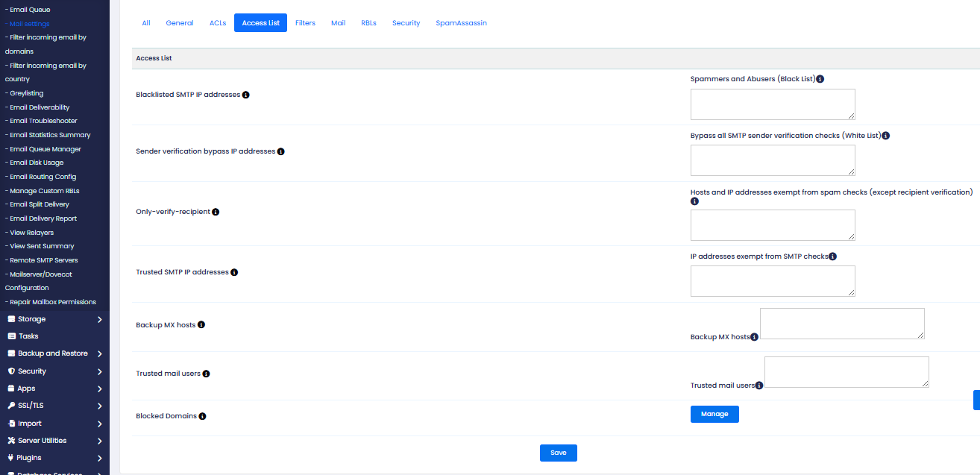980x475 pixels.
Task: Open the Filters tab
Action: [305, 23]
